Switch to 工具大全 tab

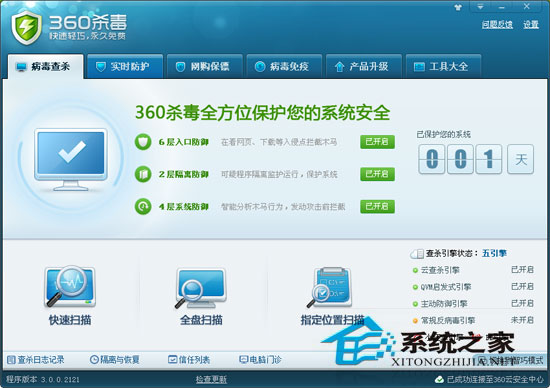point(443,66)
